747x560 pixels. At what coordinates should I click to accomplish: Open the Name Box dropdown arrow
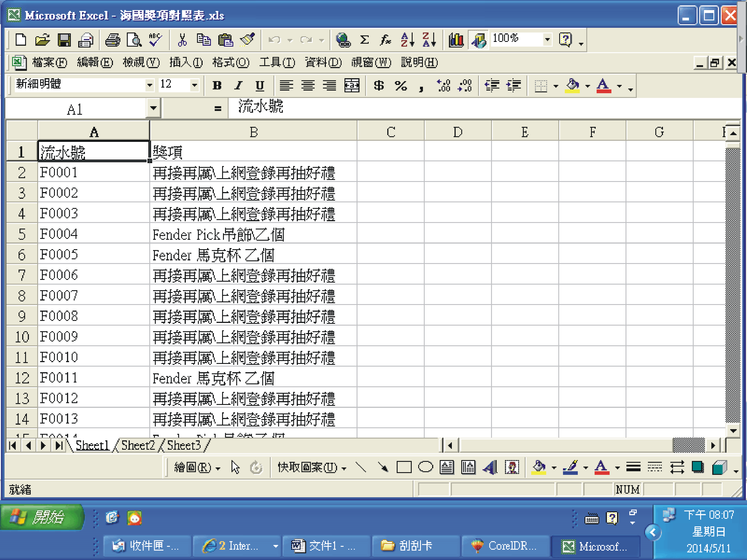(153, 108)
